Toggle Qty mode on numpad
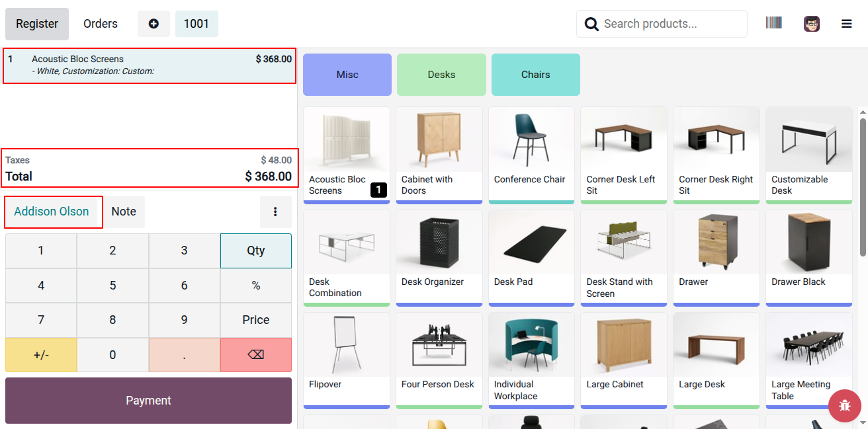The image size is (868, 429). [256, 251]
